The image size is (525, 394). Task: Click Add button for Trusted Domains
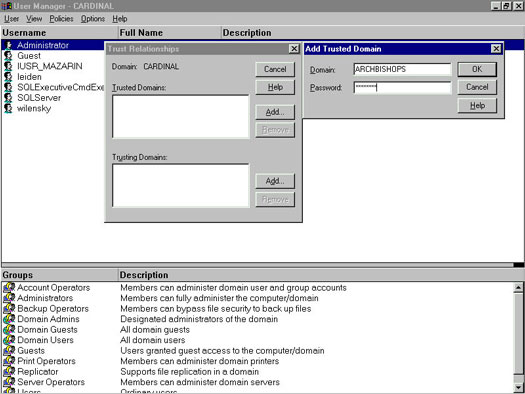pos(275,112)
